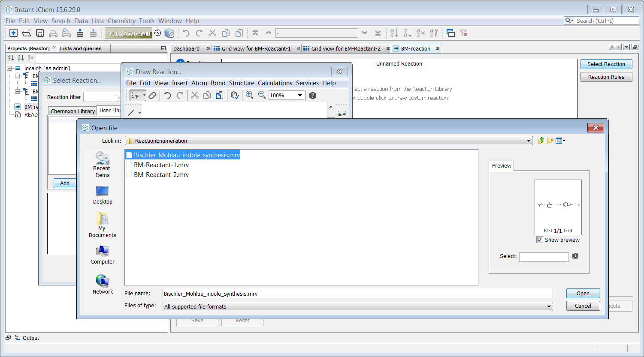Click the Zoom Out magnifier icon
Viewport: 644px width, 357px height.
pos(262,95)
